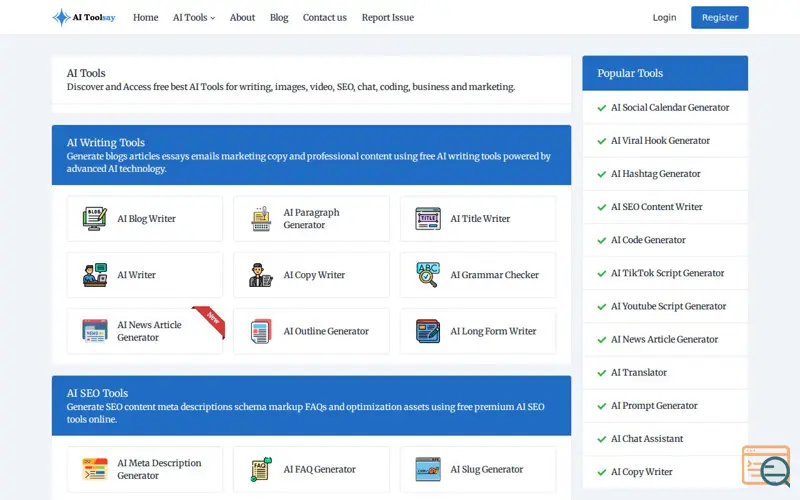
Task: Open the AI Blog Writer icon
Action: point(95,218)
